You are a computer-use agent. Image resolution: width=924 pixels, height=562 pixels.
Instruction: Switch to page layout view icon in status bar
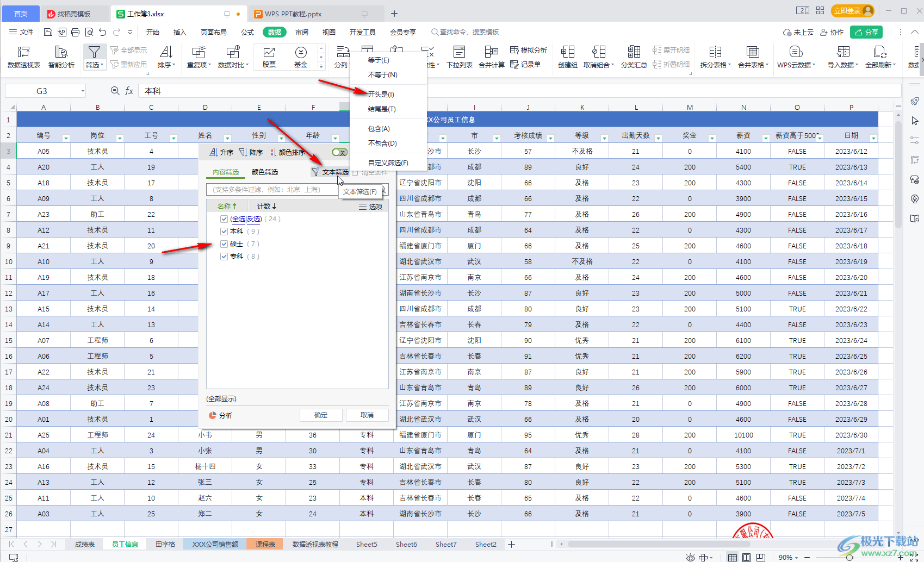747,557
